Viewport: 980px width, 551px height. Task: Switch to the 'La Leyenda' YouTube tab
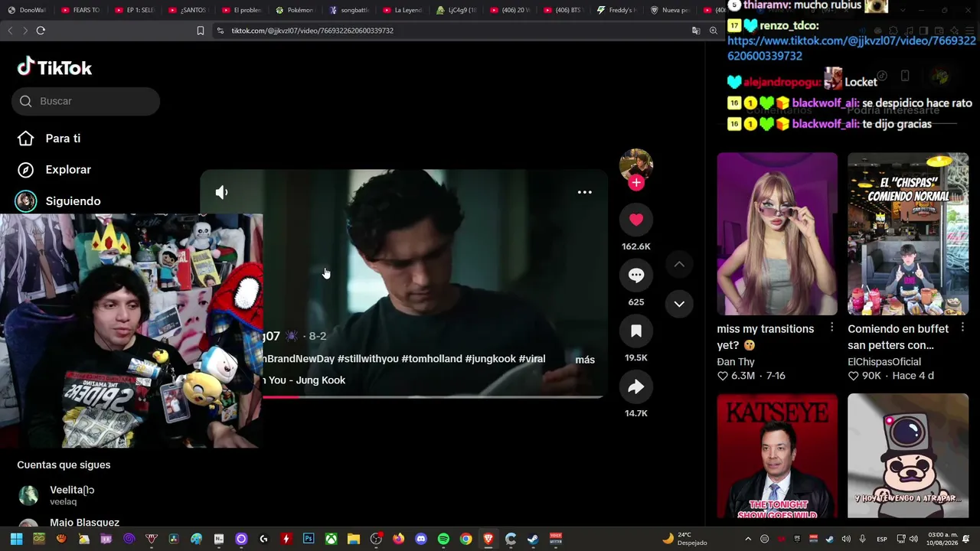(x=402, y=10)
